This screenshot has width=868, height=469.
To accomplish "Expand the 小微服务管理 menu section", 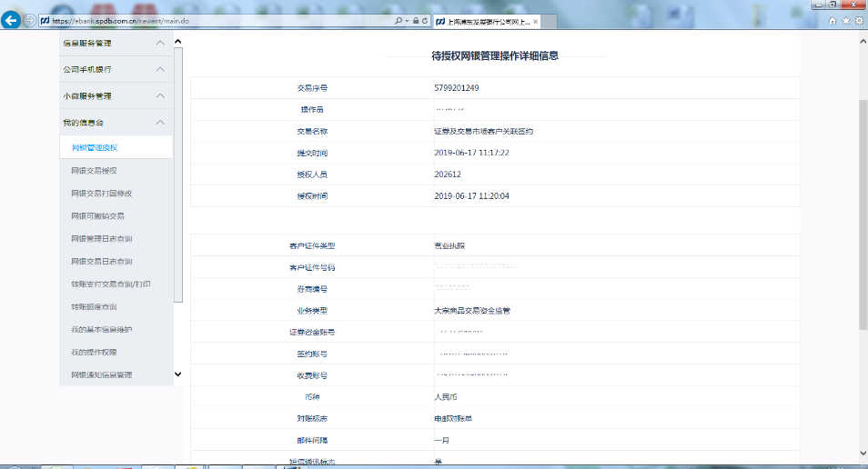I will 160,95.
